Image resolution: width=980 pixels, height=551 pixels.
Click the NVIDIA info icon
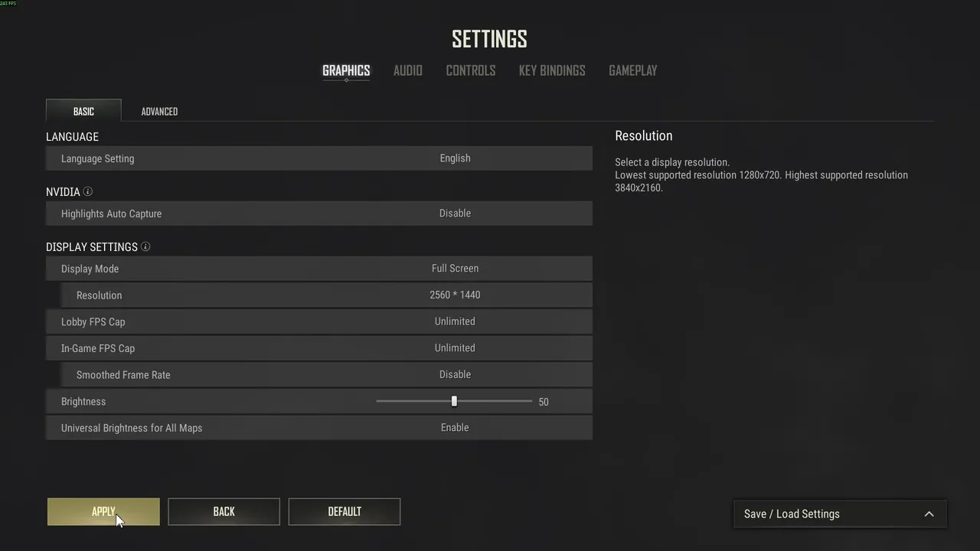click(88, 191)
